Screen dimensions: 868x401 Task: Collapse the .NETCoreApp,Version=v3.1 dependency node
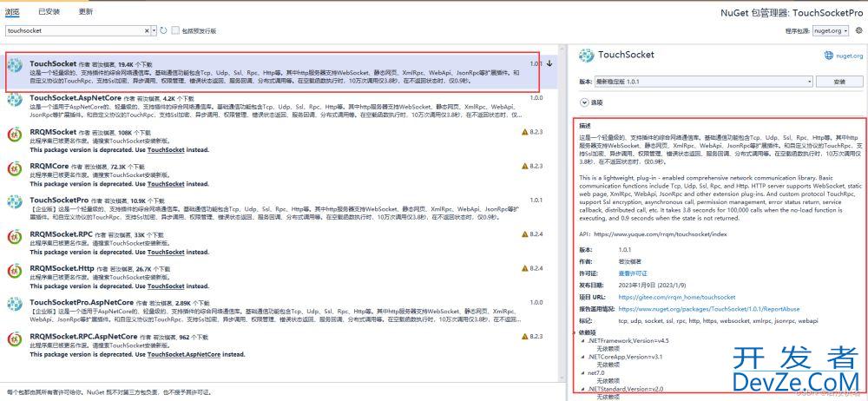(583, 358)
